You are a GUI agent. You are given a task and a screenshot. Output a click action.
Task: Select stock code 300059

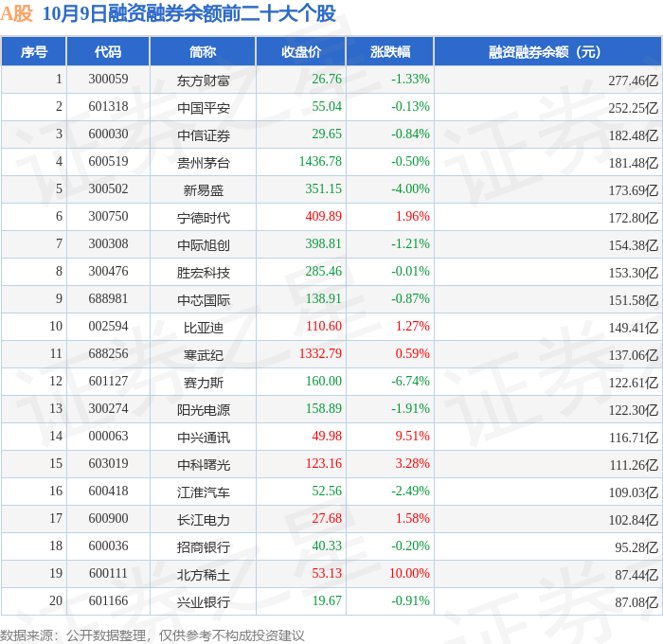click(108, 79)
